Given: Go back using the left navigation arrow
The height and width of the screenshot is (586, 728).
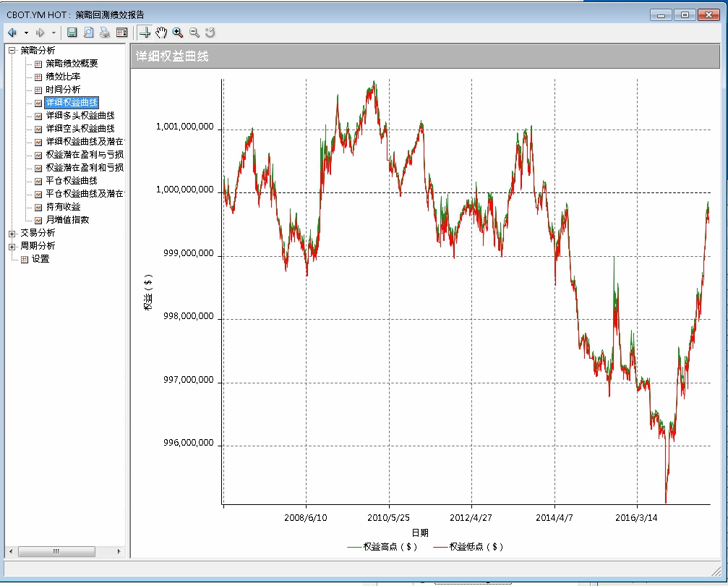Looking at the screenshot, I should click(12, 33).
